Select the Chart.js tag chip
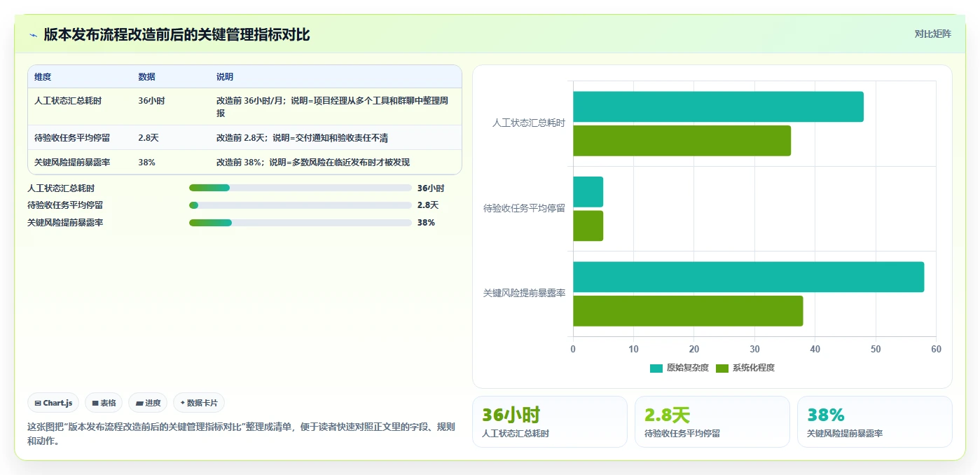 pyautogui.click(x=54, y=403)
